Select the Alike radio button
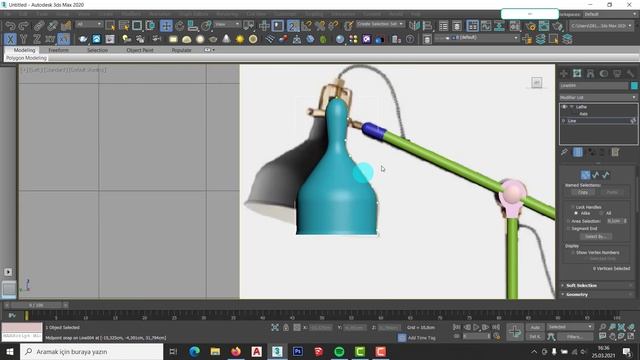The height and width of the screenshot is (360, 640). [x=576, y=213]
